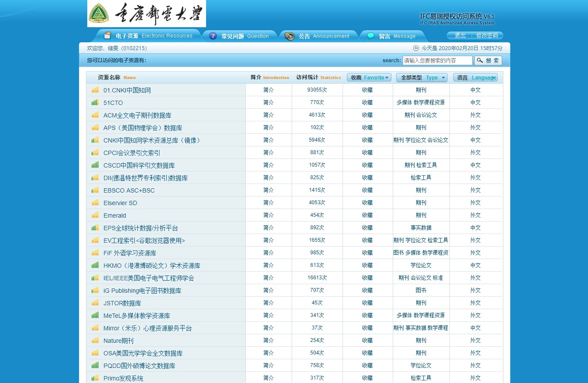Expand the 语言 Language dropdown
Screen dimensions: 588x383
[475, 78]
